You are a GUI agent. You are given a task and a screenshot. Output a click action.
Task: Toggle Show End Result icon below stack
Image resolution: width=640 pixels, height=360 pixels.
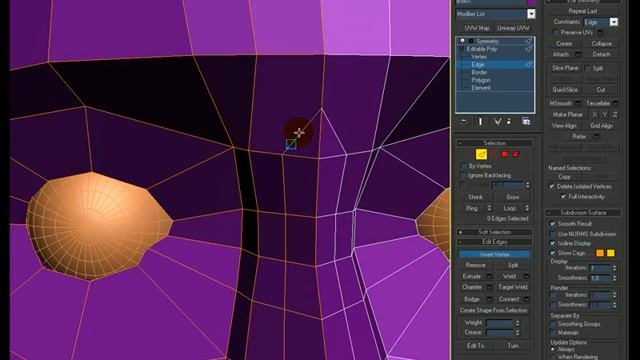[480, 122]
